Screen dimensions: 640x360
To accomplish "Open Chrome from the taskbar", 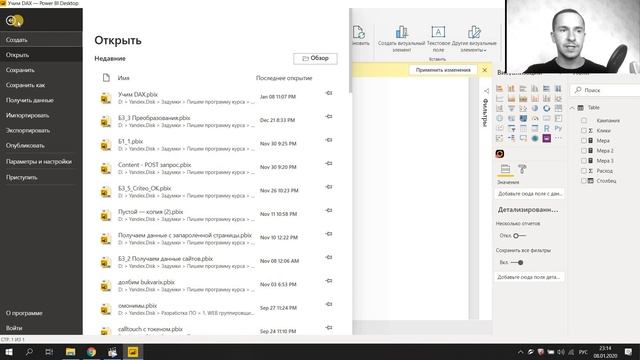I will pyautogui.click(x=91, y=352).
